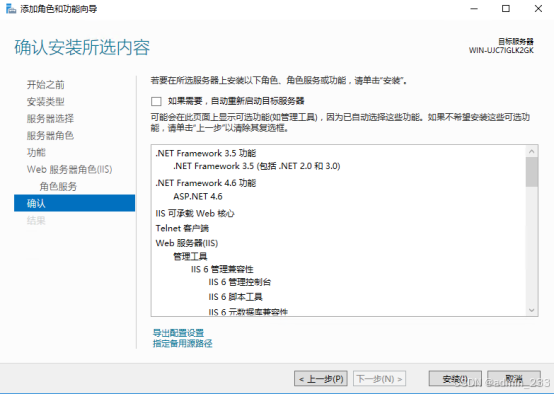Screen dimensions: 554x394
Task: Select '管理工具' row in list
Action: (190, 256)
